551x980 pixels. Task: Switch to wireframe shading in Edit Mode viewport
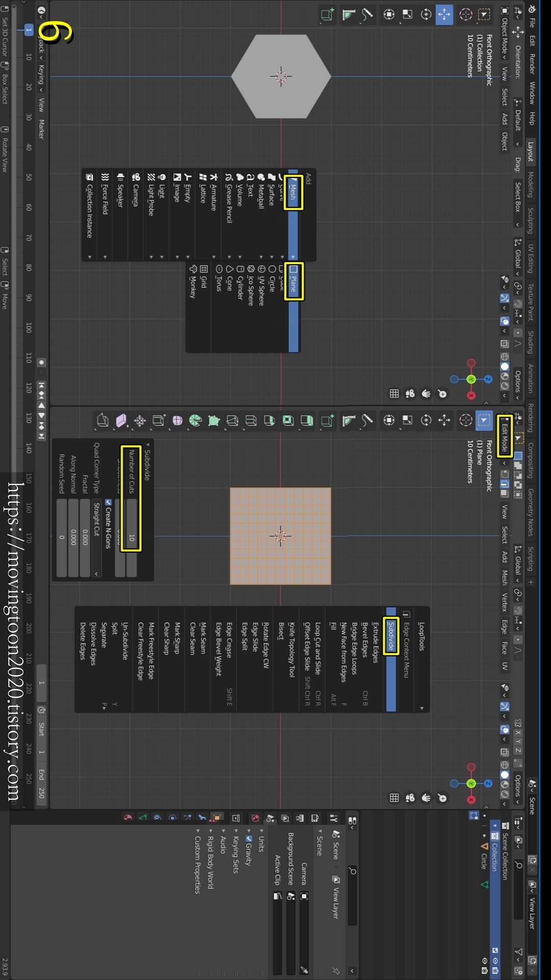[505, 765]
